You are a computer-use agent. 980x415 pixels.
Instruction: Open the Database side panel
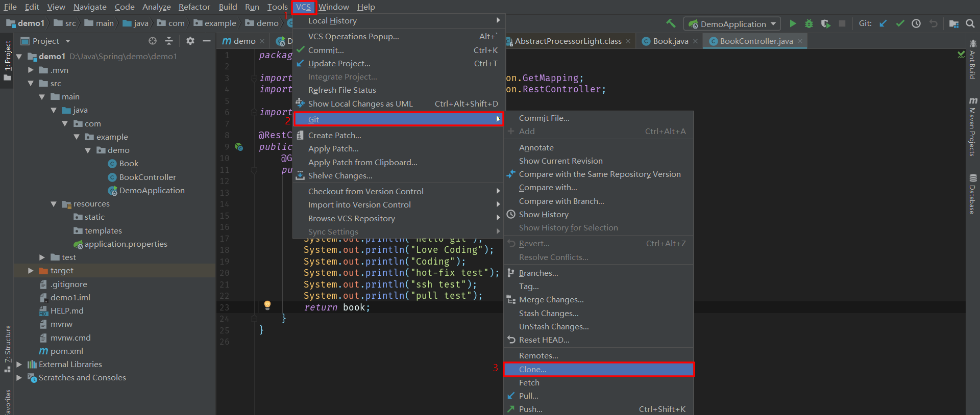pos(973,194)
